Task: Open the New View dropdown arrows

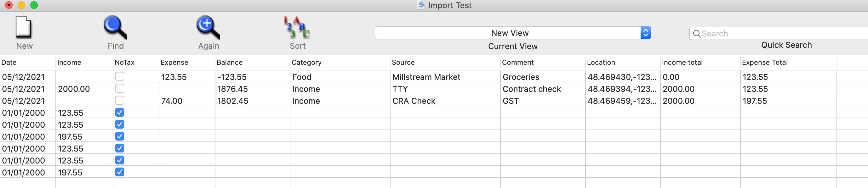Action: coord(645,33)
